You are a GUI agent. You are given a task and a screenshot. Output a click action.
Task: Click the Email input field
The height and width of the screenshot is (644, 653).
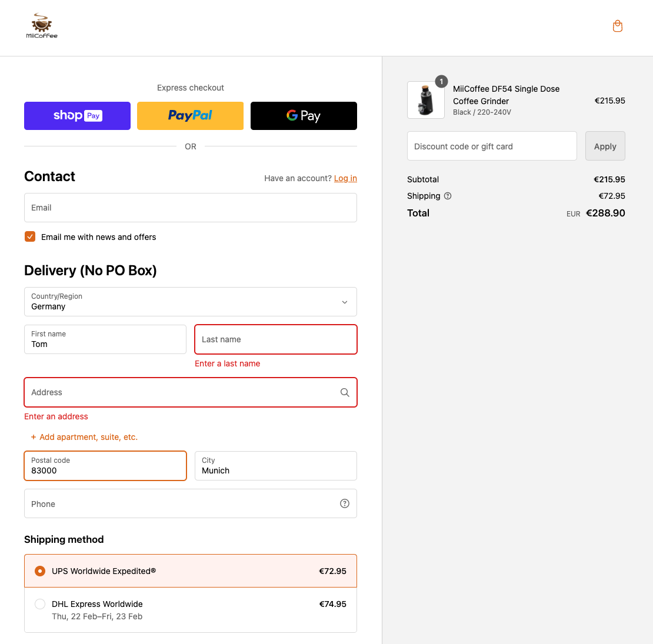(190, 208)
